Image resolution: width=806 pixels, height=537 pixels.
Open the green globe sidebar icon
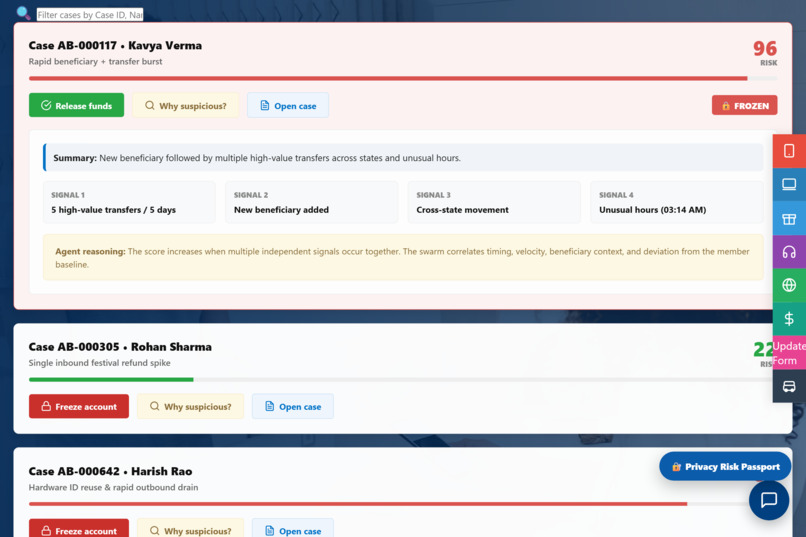click(x=789, y=285)
